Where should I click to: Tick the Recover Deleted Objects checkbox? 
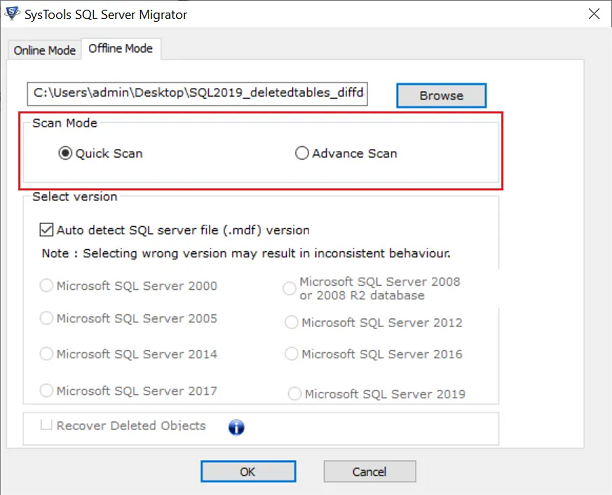click(x=46, y=425)
